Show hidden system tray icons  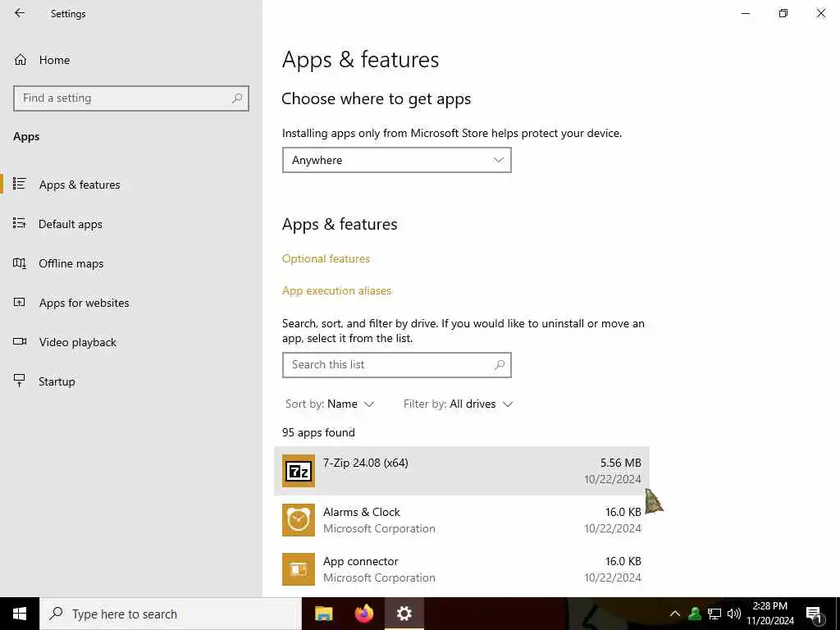coord(675,614)
